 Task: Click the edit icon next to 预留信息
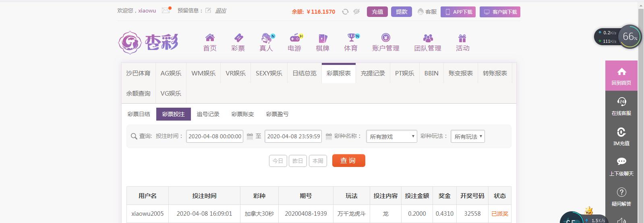pos(208,10)
